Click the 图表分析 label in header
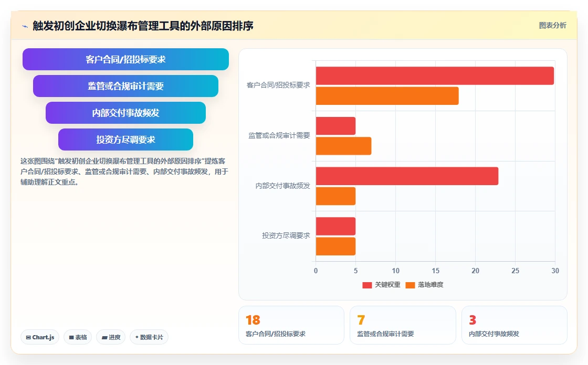The height and width of the screenshot is (365, 588). tap(552, 26)
